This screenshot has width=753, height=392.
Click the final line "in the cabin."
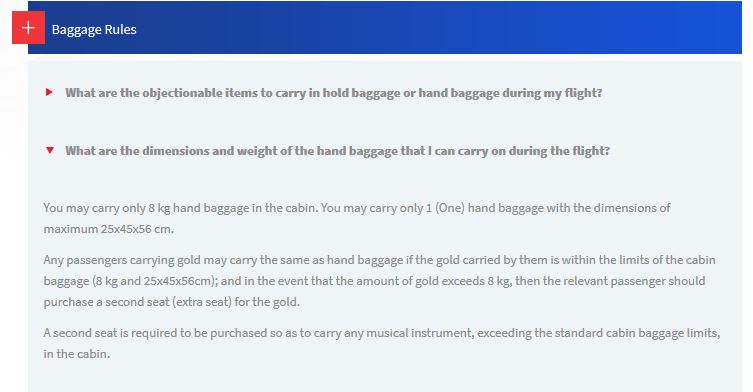click(x=77, y=354)
